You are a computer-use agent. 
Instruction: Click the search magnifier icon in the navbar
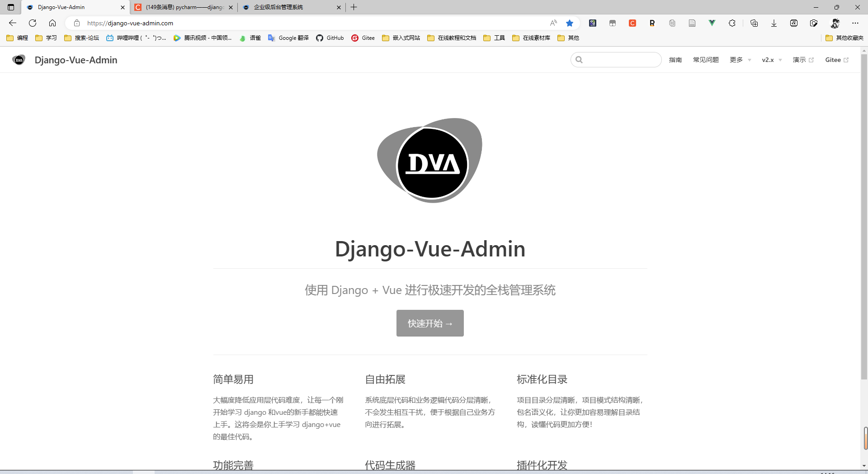pos(579,60)
